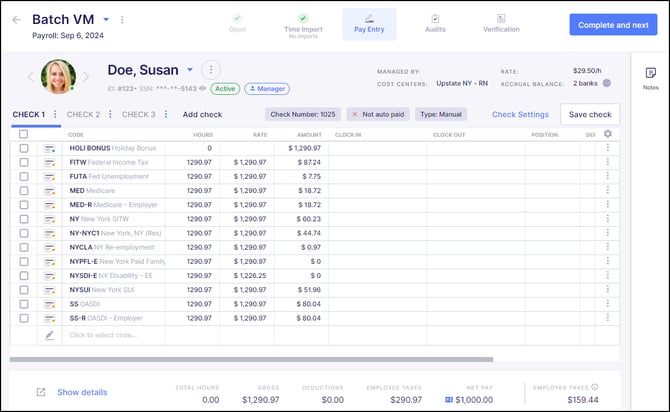This screenshot has width=670, height=412.
Task: Click the Save check button
Action: [590, 115]
